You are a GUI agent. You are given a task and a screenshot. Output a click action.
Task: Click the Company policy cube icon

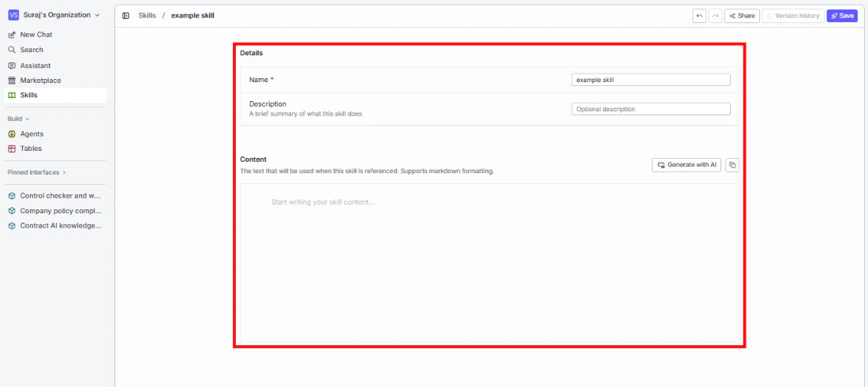tap(12, 211)
